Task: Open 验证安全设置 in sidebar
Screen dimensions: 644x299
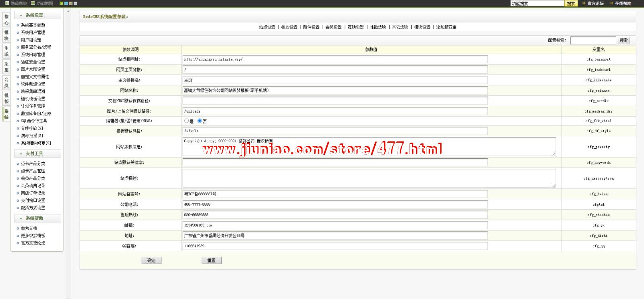Action: 33,62
